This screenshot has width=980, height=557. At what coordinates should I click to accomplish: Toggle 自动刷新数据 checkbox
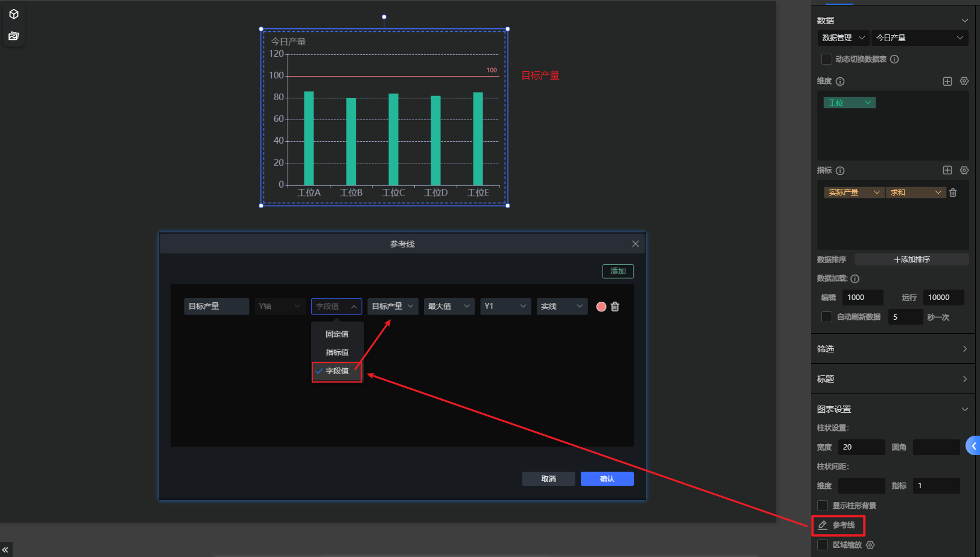(827, 317)
